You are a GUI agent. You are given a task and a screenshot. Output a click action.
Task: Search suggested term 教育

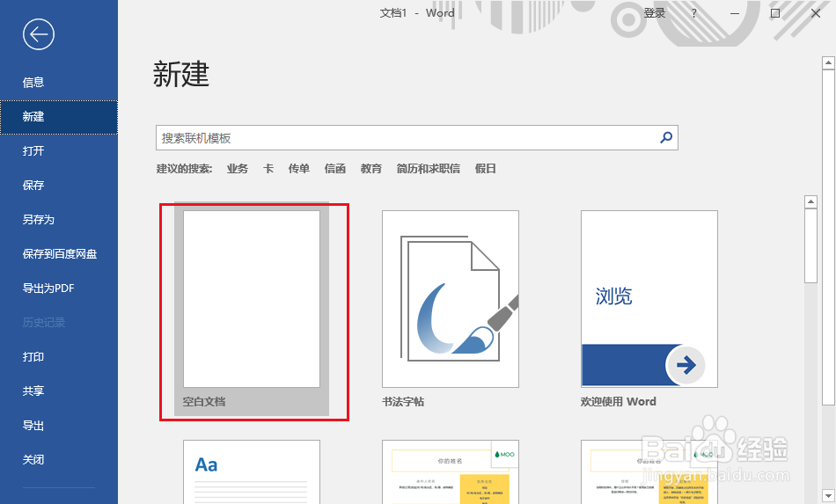371,169
